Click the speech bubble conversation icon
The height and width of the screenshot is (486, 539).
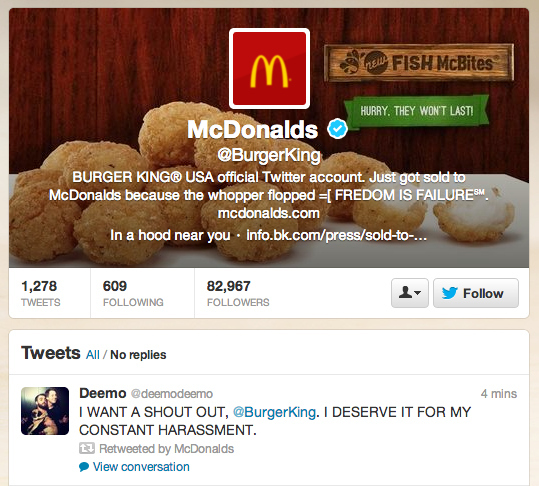click(84, 467)
